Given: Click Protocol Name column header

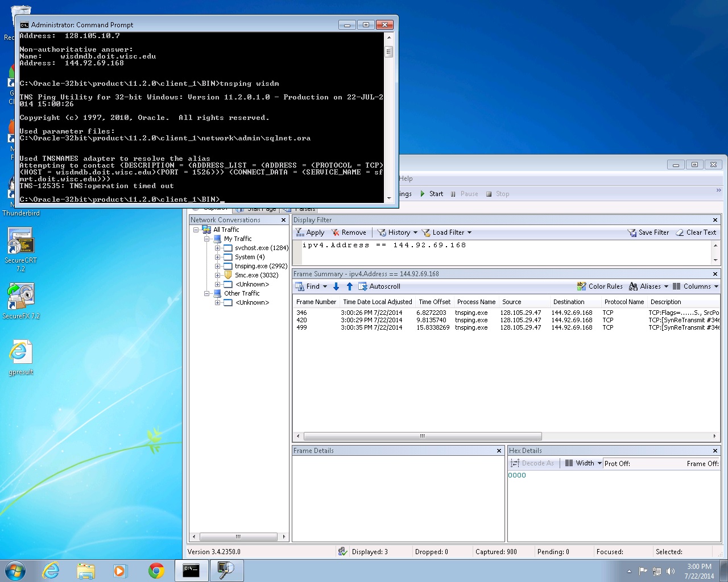Looking at the screenshot, I should [624, 302].
